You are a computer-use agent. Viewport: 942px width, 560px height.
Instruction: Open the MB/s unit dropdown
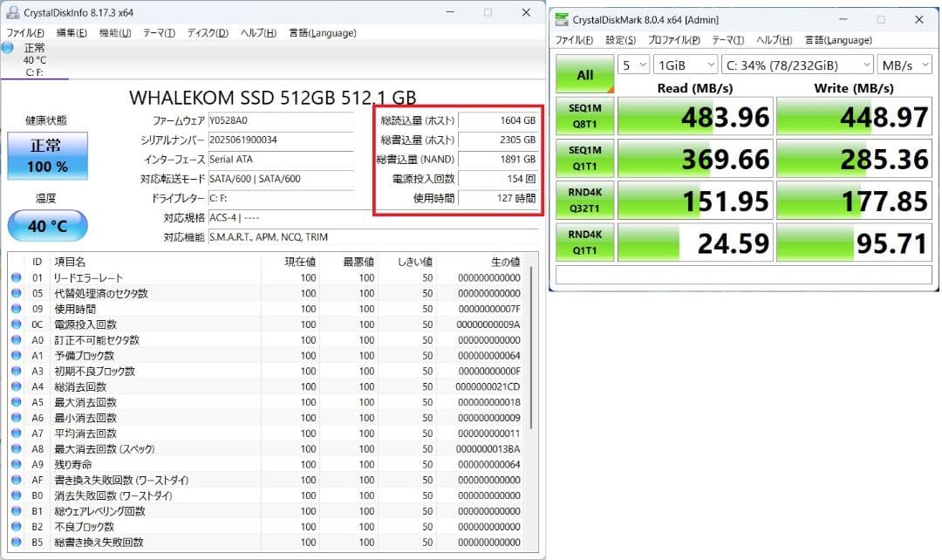[x=903, y=65]
